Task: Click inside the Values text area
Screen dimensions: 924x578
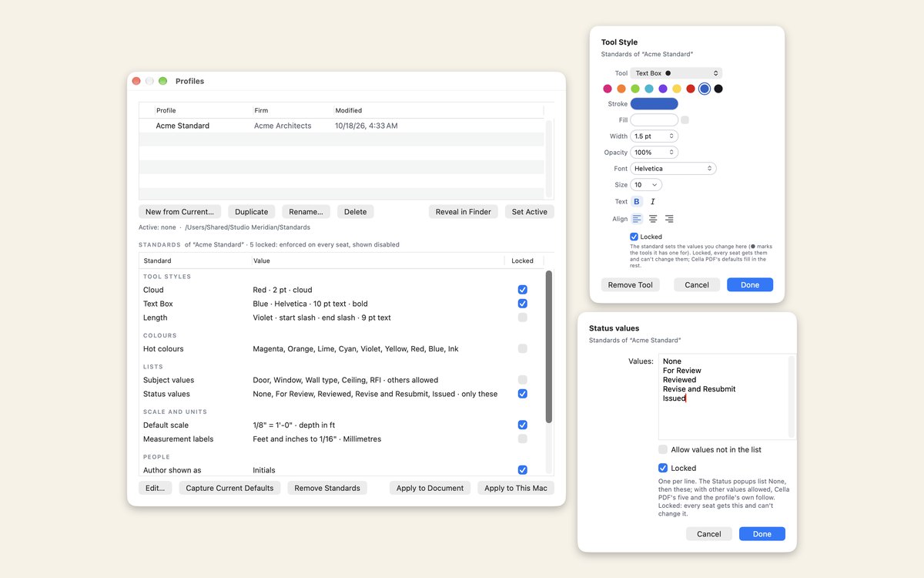Action: 723,397
